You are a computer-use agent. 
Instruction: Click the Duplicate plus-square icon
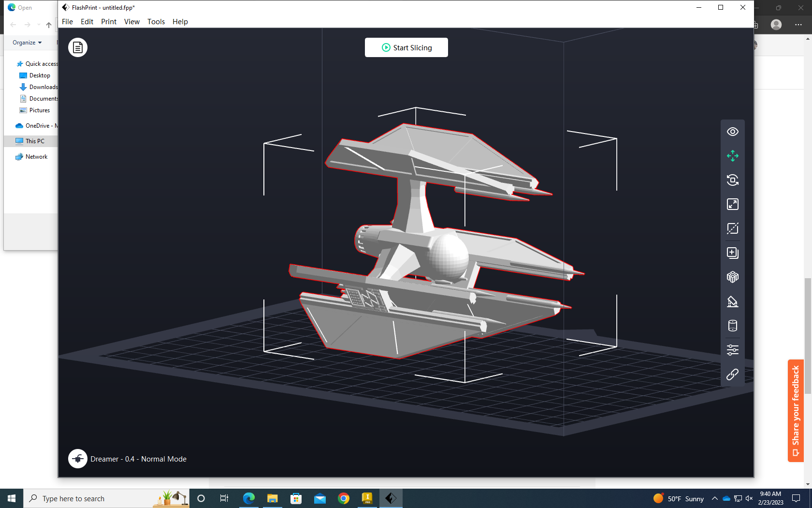point(733,253)
